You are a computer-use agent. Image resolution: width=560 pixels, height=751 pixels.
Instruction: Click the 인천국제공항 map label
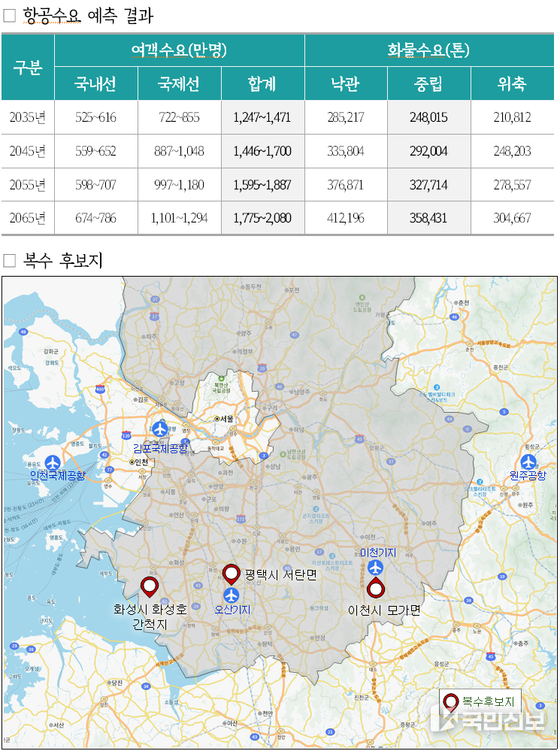pos(57,476)
